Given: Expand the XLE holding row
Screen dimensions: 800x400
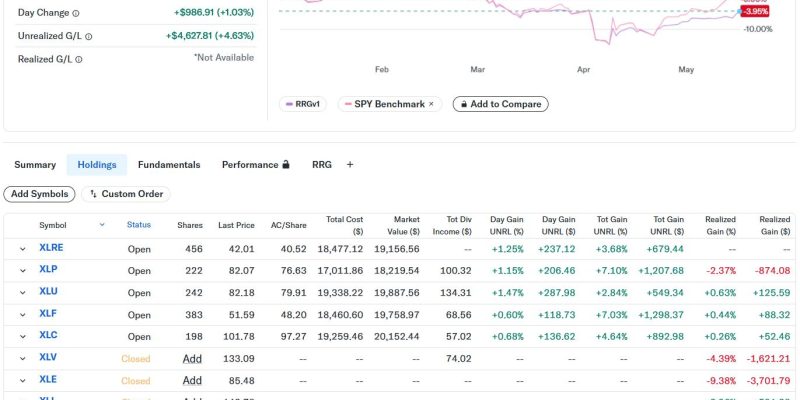Looking at the screenshot, I should click(x=22, y=381).
